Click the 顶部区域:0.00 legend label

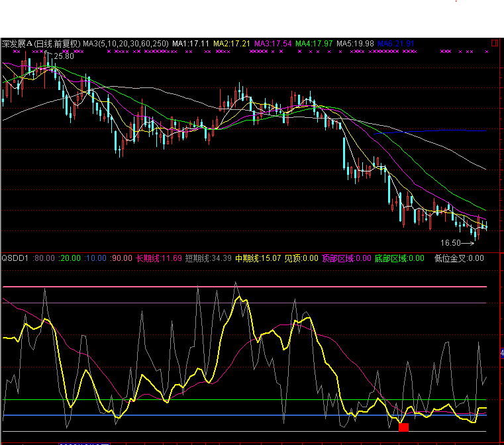pyautogui.click(x=346, y=258)
